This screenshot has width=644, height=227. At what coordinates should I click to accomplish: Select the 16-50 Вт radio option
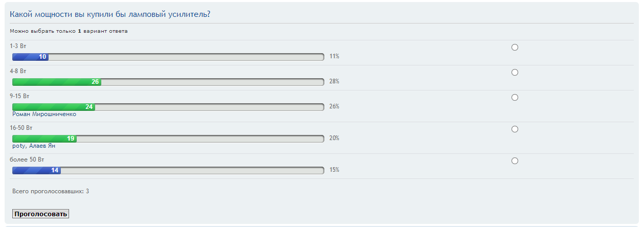pos(515,129)
